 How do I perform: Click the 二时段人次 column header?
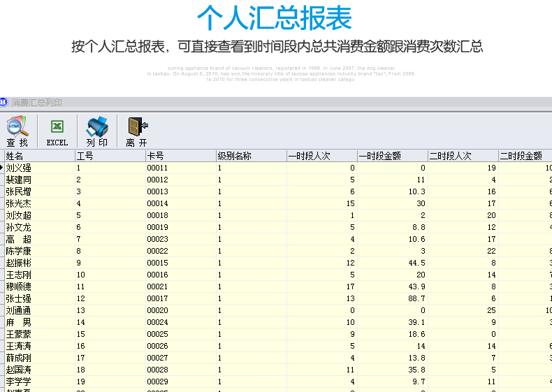coord(463,156)
